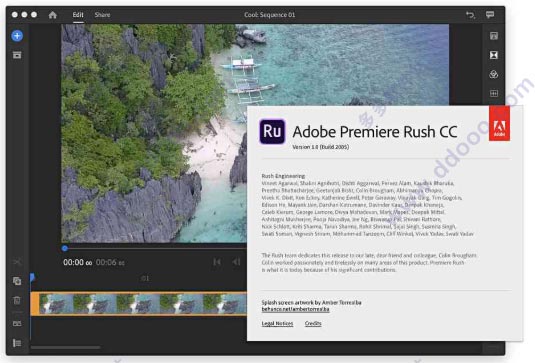The width and height of the screenshot is (535, 363).
Task: Open the Color panel icon in the right sidebar
Action: pos(494,74)
